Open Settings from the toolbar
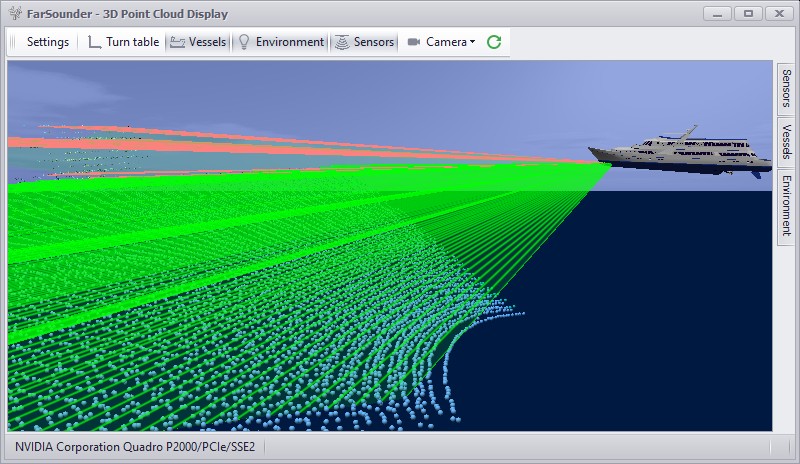800x464 pixels. click(47, 42)
